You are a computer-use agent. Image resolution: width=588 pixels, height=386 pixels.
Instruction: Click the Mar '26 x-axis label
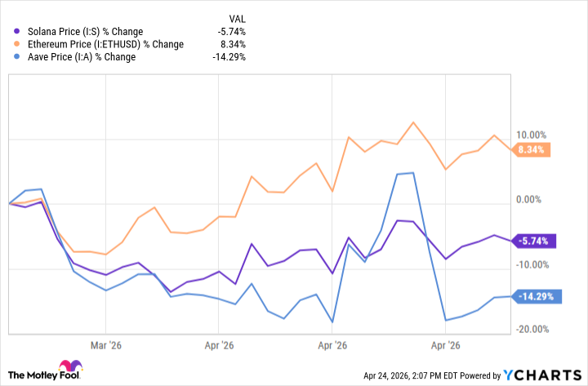coord(106,345)
